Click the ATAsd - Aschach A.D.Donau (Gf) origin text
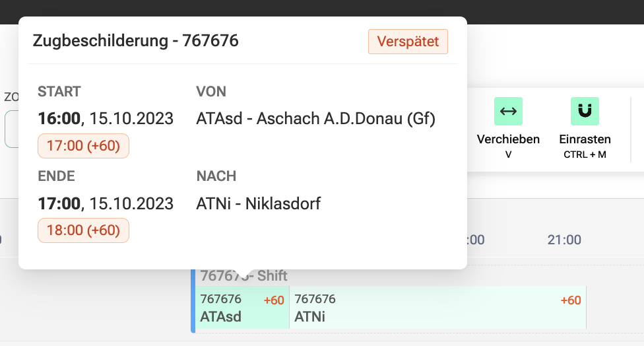 pos(316,119)
